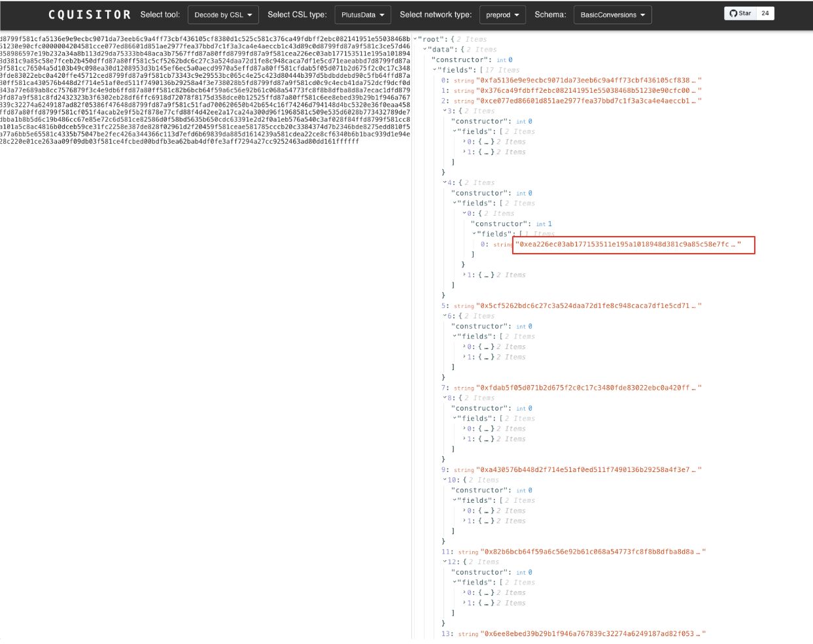This screenshot has width=813, height=644.
Task: Collapse the "data" node in tree
Action: [x=425, y=50]
